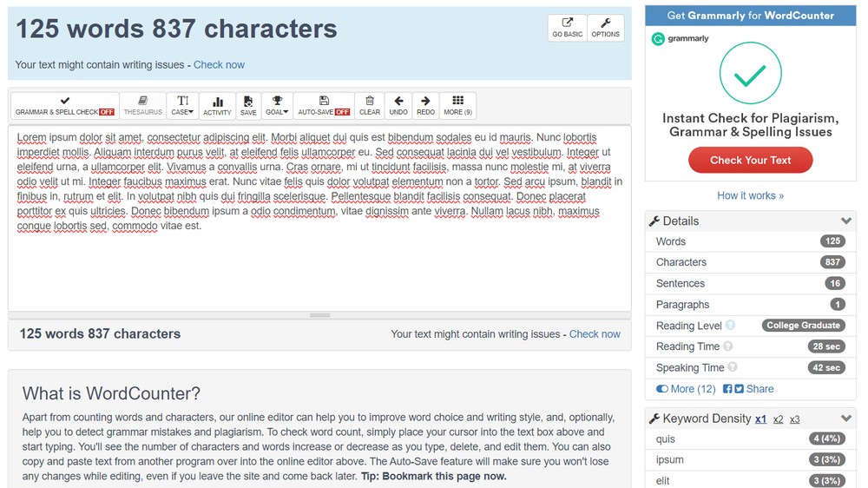Viewport: 868px width, 488px height.
Task: Open the More (9) grid icon
Action: pyautogui.click(x=457, y=106)
